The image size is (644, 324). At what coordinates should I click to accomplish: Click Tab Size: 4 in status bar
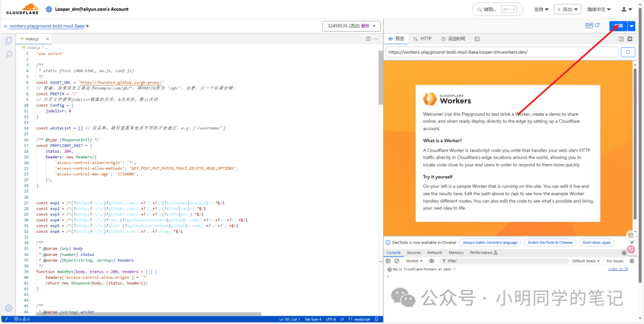314,319
